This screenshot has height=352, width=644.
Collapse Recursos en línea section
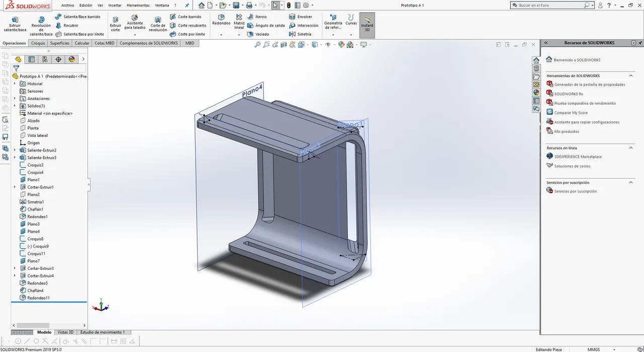(631, 148)
